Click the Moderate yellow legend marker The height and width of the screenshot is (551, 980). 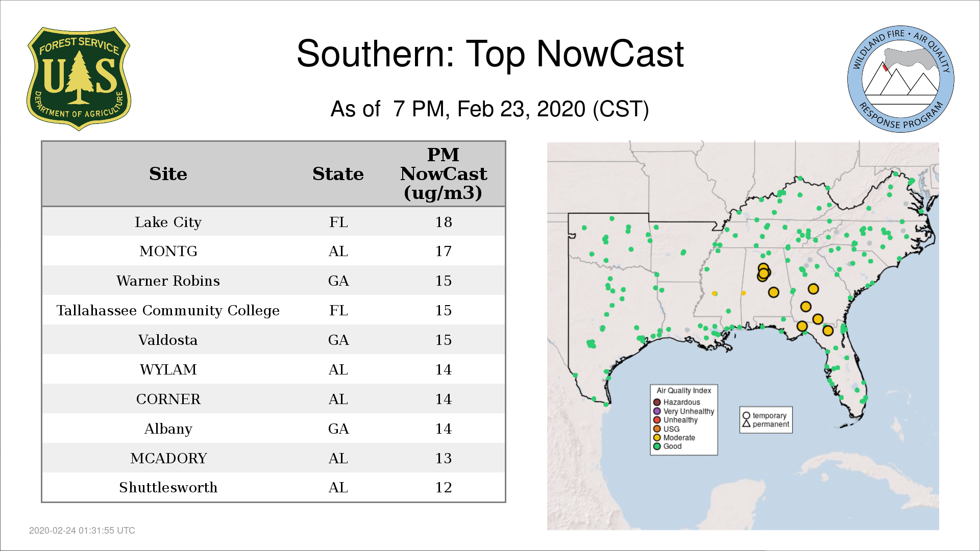[x=657, y=437]
